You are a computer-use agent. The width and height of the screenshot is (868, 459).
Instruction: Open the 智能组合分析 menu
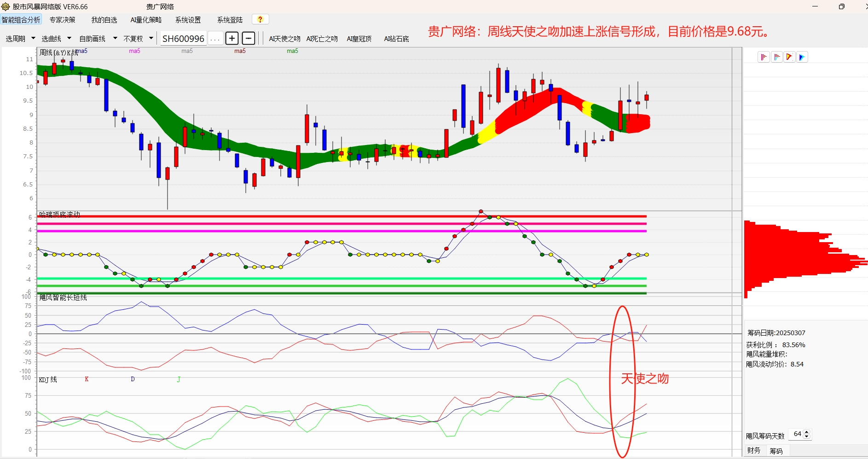point(21,20)
